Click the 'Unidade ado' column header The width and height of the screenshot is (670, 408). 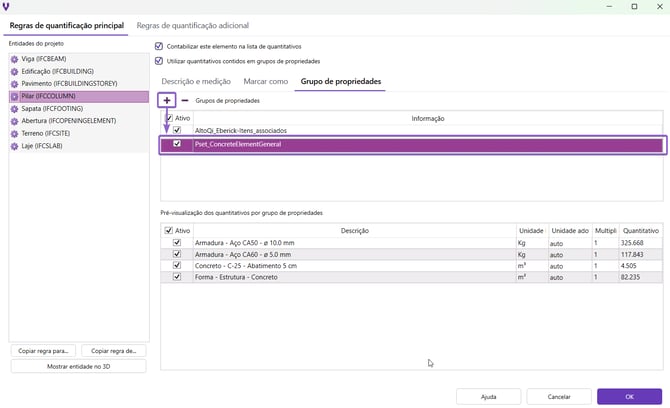coord(570,231)
